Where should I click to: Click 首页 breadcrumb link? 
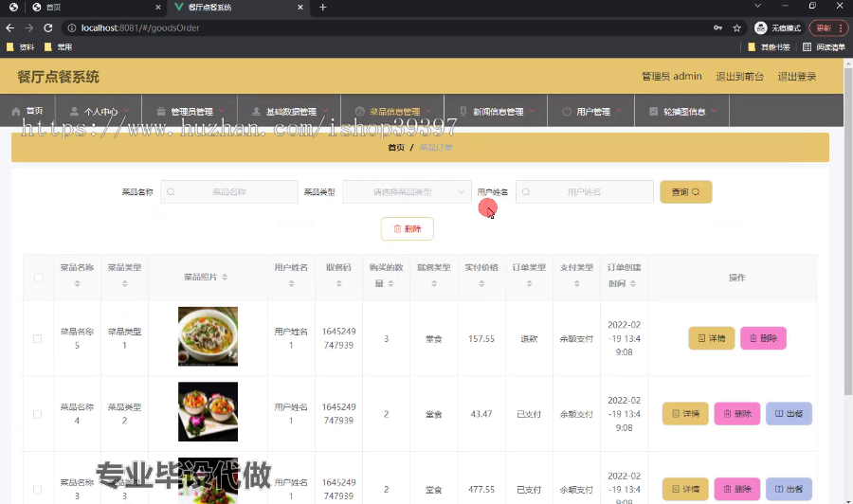[x=396, y=148]
